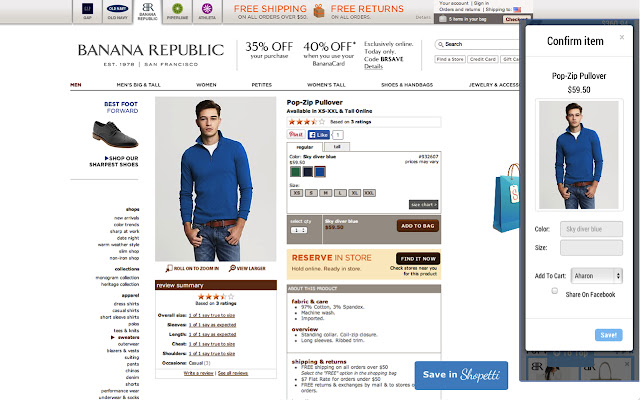The image size is (640, 400).
Task: Choose size XL
Action: 354,193
